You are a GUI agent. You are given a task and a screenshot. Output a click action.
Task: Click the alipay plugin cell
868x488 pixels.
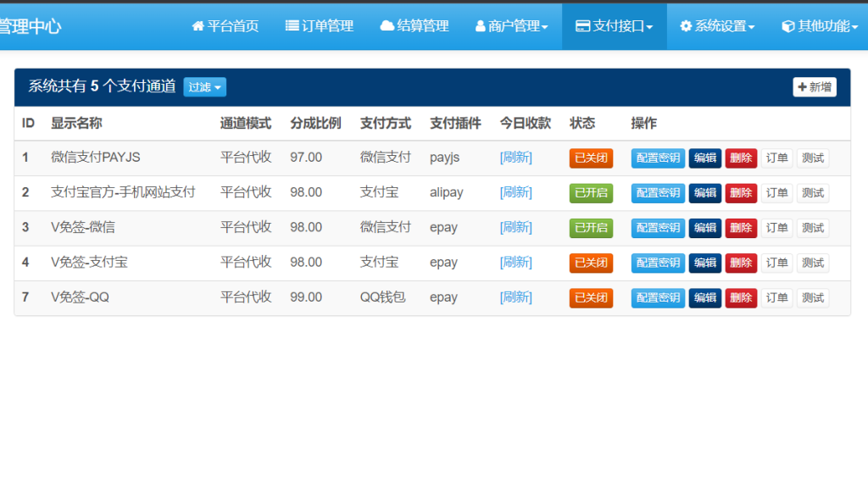tap(447, 192)
